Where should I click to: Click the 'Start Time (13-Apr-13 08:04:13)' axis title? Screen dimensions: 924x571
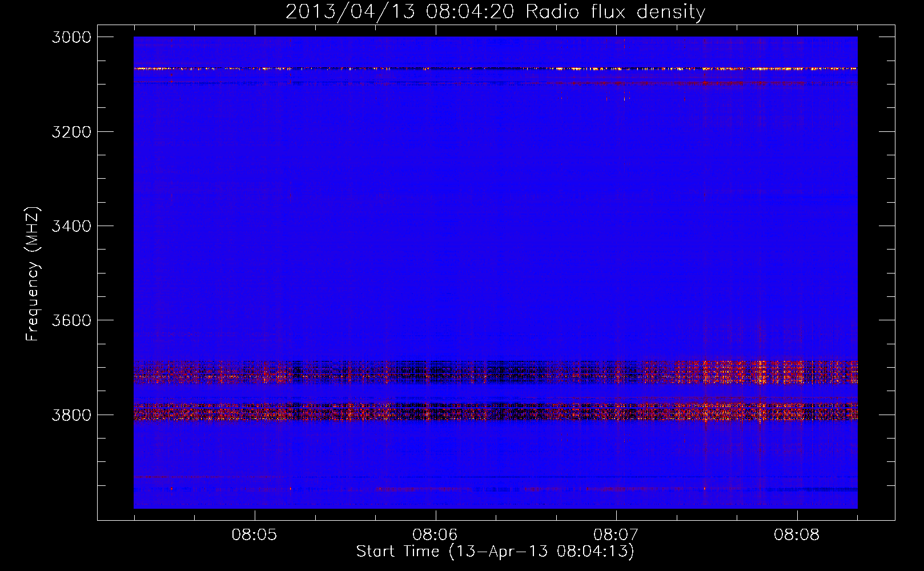pyautogui.click(x=495, y=552)
